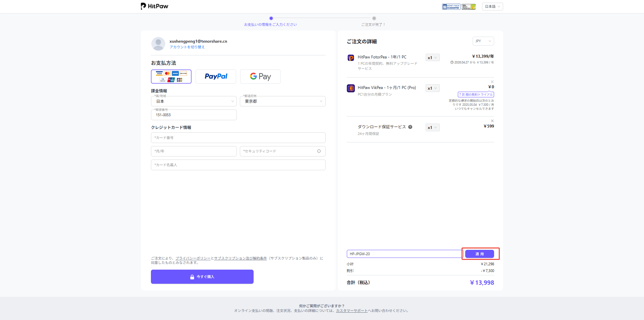The width and height of the screenshot is (644, 320).
Task: Choose Google Pay payment option
Action: [260, 77]
